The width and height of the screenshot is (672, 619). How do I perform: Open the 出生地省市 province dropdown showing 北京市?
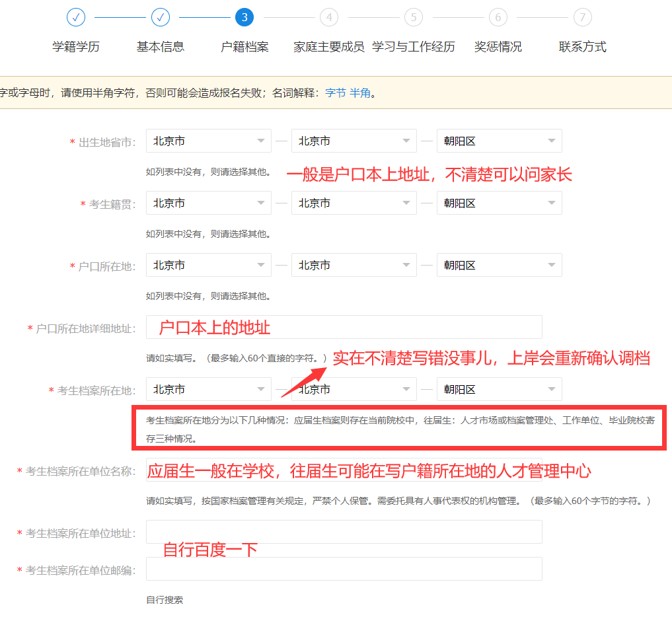(208, 141)
